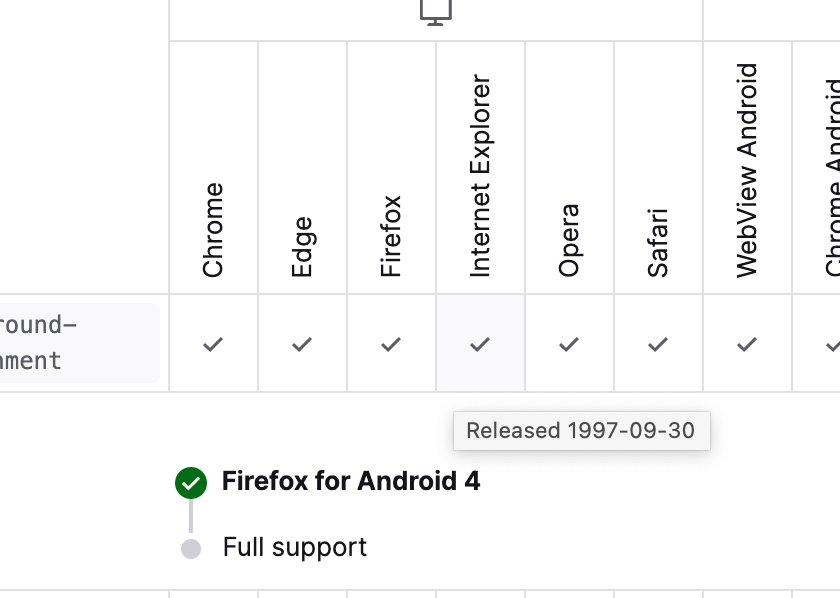Click the Opera support checkmark icon
Image resolution: width=840 pixels, height=598 pixels.
tap(569, 344)
